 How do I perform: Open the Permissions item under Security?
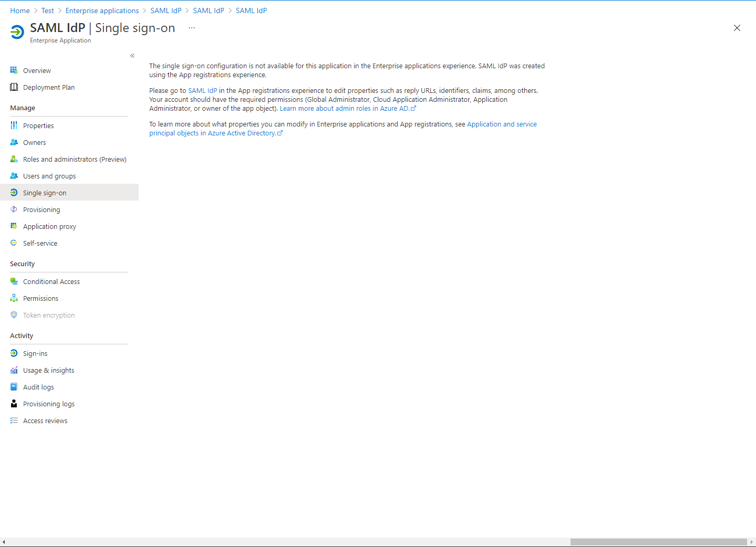point(40,298)
